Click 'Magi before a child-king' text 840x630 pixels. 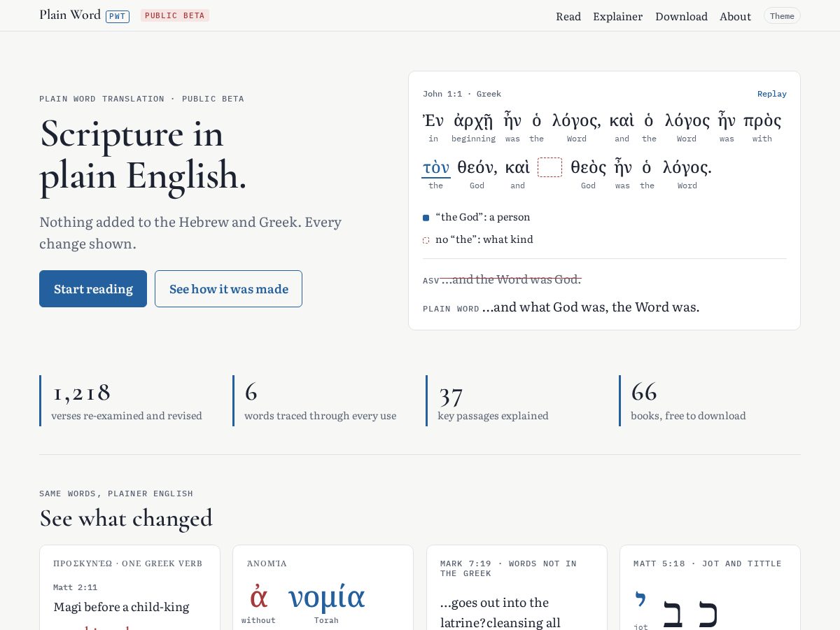pyautogui.click(x=121, y=607)
